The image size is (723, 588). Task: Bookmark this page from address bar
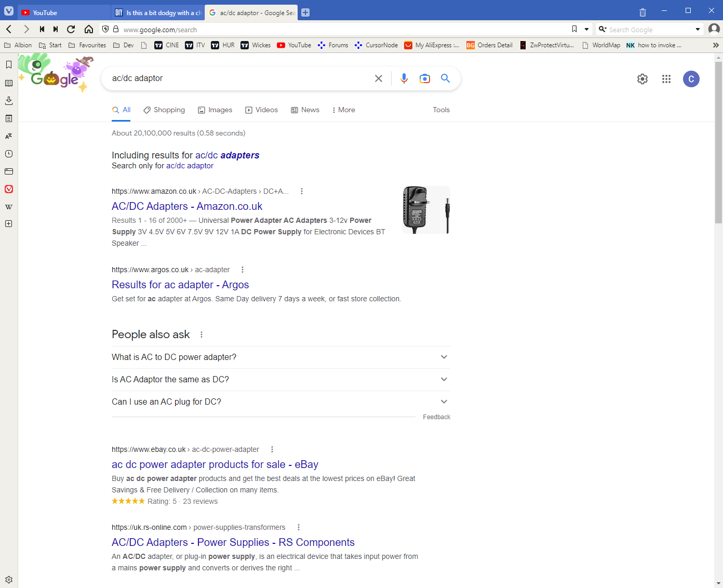574,30
